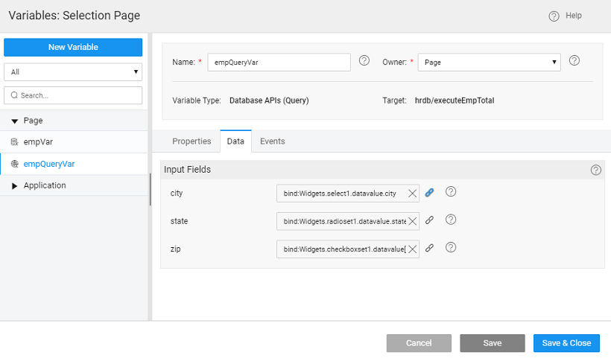
Task: Open help icon next to Name field
Action: pos(364,61)
